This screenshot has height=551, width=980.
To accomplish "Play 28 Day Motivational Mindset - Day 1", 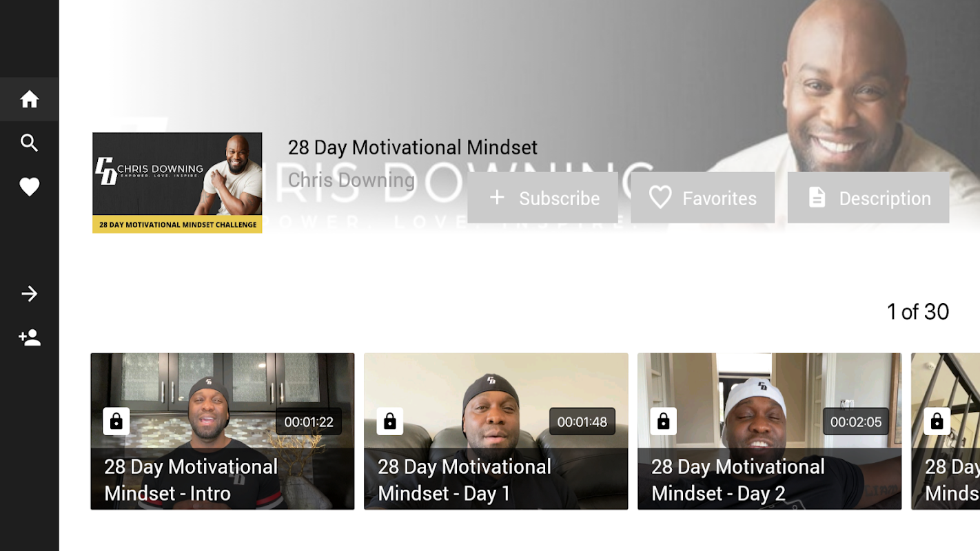I will 496,431.
